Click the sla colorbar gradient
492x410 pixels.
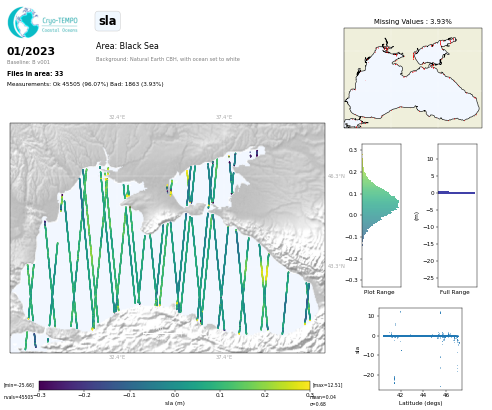[x=174, y=386]
